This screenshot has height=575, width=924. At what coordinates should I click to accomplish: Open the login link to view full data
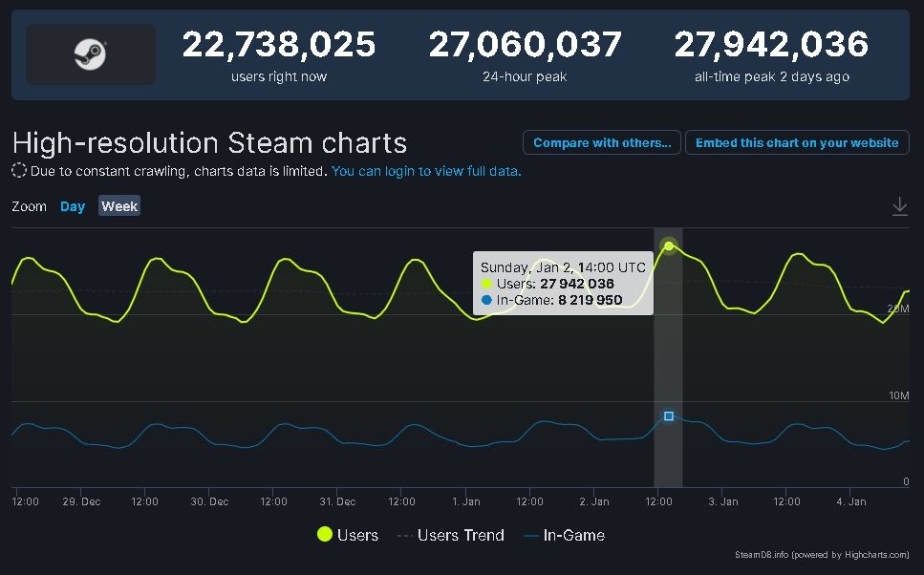[x=426, y=170]
